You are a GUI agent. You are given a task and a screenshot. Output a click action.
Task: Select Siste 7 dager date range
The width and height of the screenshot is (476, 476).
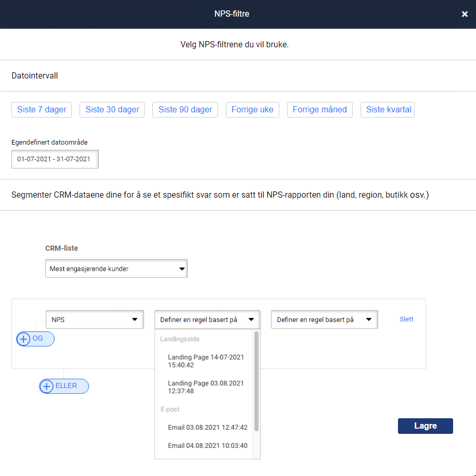point(42,110)
